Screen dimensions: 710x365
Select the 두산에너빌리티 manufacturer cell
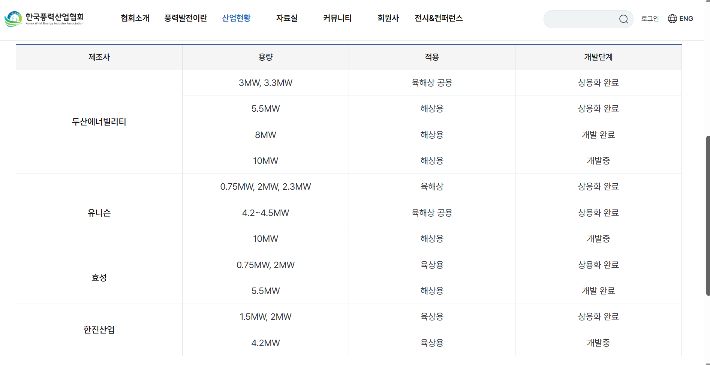99,122
